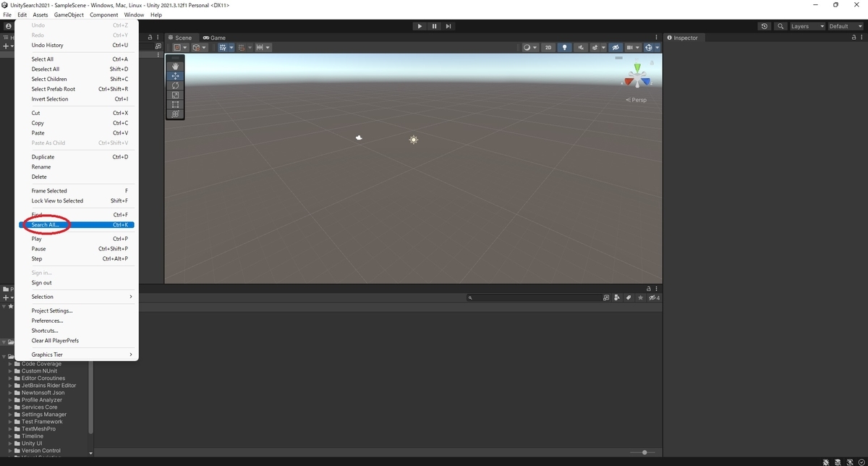Open the Component menu

[103, 14]
